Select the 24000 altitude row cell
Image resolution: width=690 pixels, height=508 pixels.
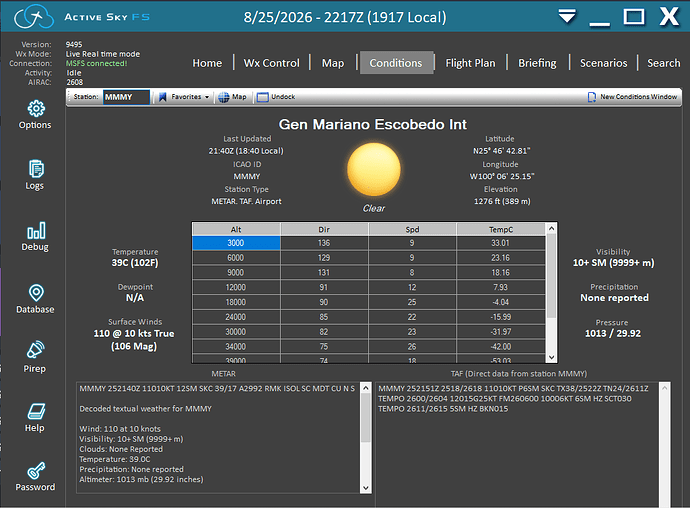click(236, 317)
